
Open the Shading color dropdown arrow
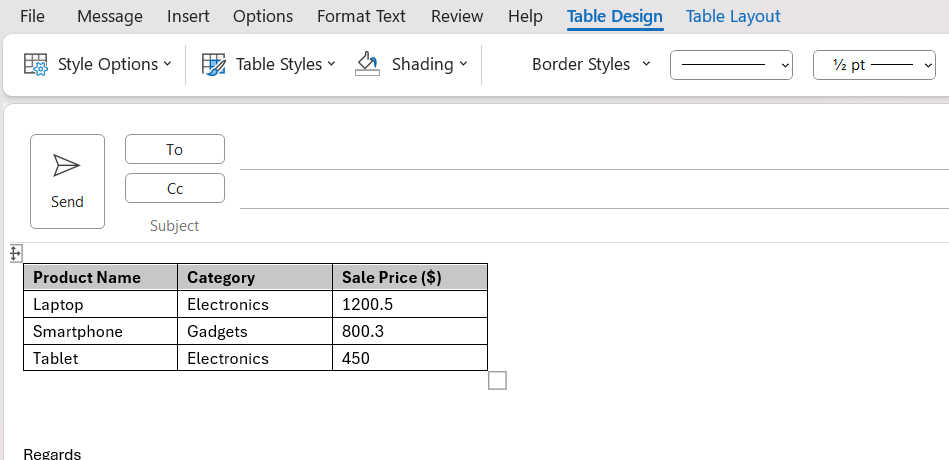click(x=464, y=64)
